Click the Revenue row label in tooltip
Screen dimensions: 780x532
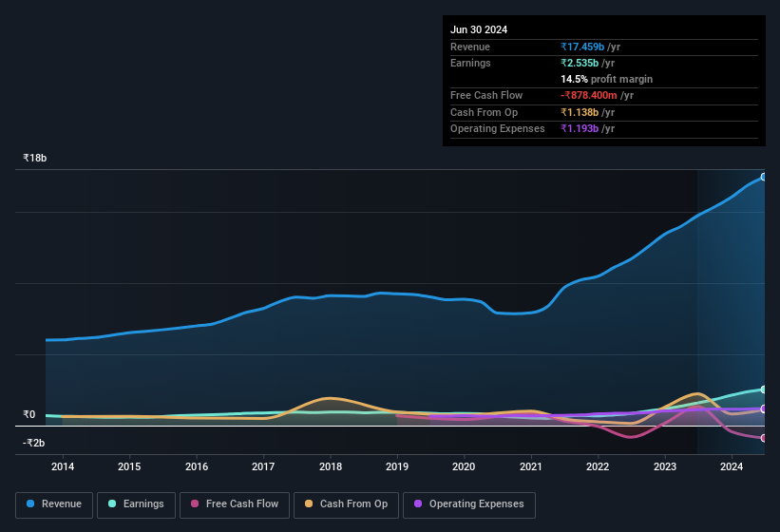point(470,47)
